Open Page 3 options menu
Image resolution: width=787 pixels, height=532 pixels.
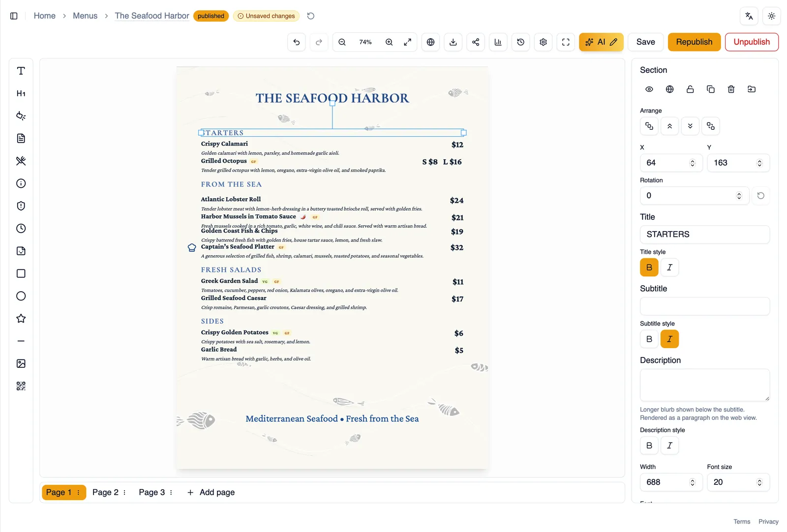(x=171, y=492)
